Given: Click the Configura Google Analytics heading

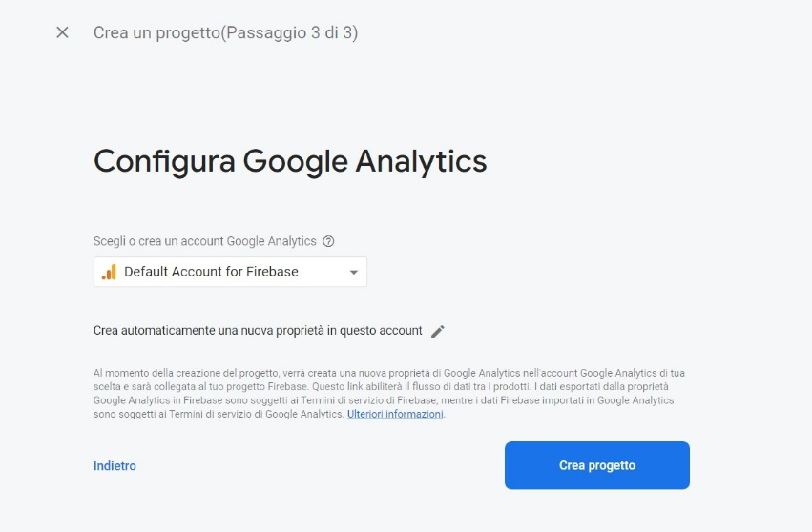Looking at the screenshot, I should tap(290, 161).
